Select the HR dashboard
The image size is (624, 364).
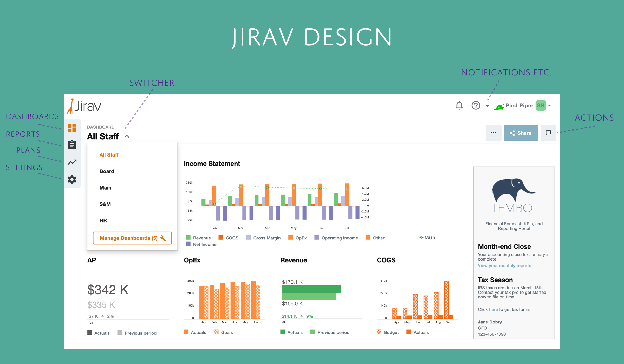point(103,220)
